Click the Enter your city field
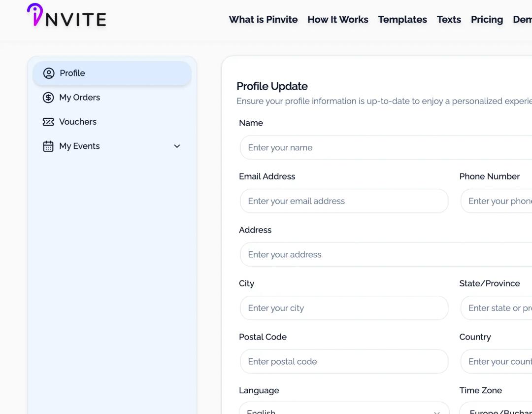 coord(344,308)
